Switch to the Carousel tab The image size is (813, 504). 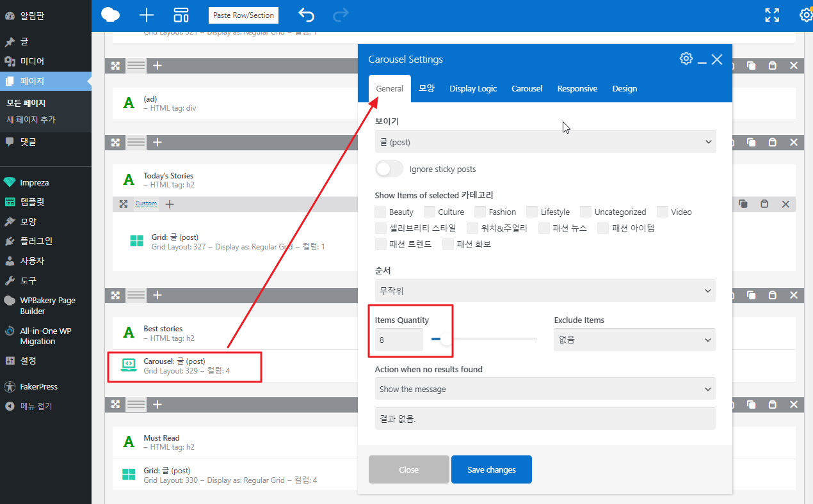point(527,89)
